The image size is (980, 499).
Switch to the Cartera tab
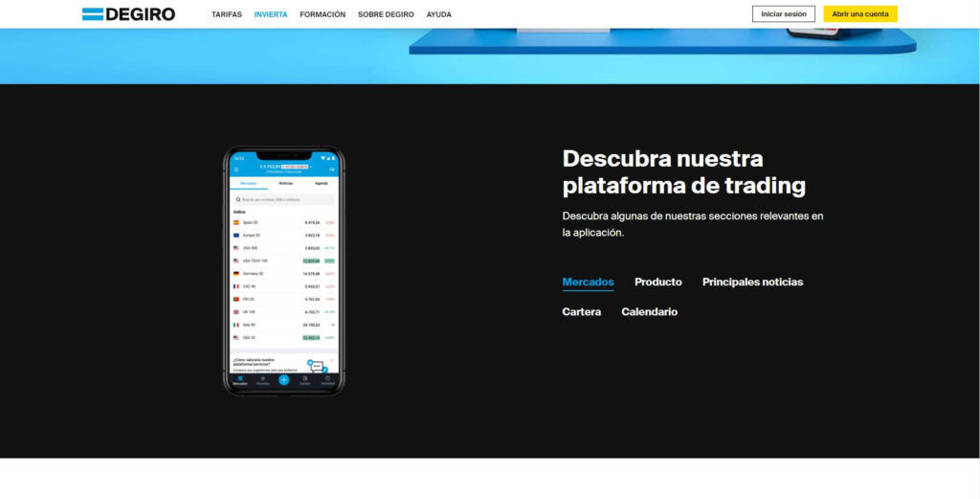[581, 312]
